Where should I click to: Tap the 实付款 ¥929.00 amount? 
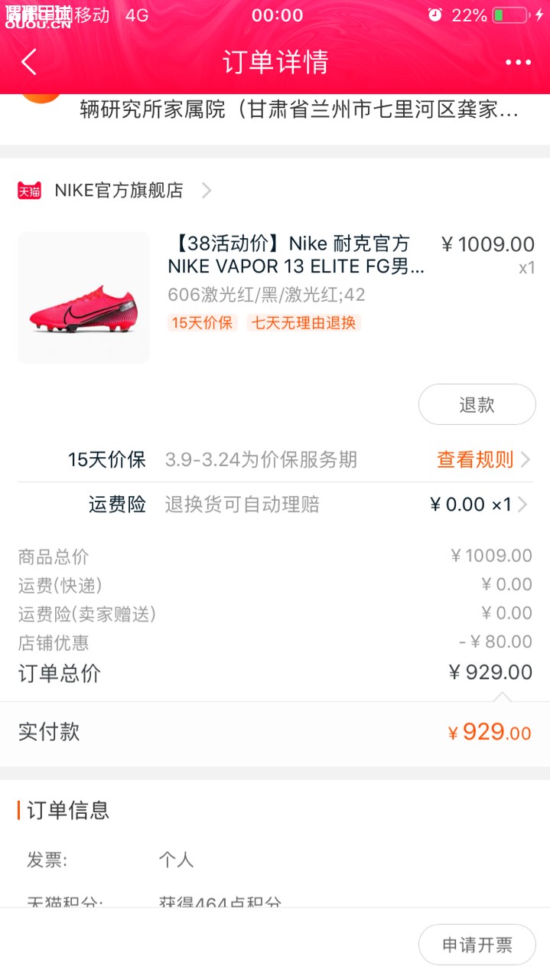(x=489, y=732)
